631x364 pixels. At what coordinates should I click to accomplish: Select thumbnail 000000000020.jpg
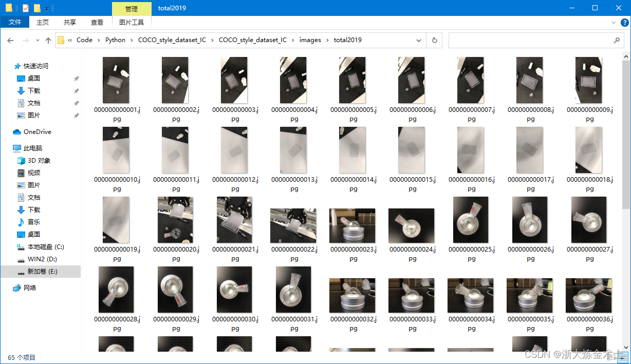(175, 220)
